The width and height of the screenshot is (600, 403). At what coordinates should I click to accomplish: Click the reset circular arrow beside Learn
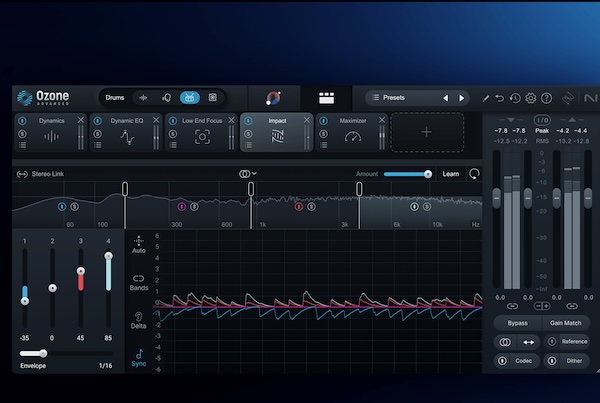(x=474, y=174)
